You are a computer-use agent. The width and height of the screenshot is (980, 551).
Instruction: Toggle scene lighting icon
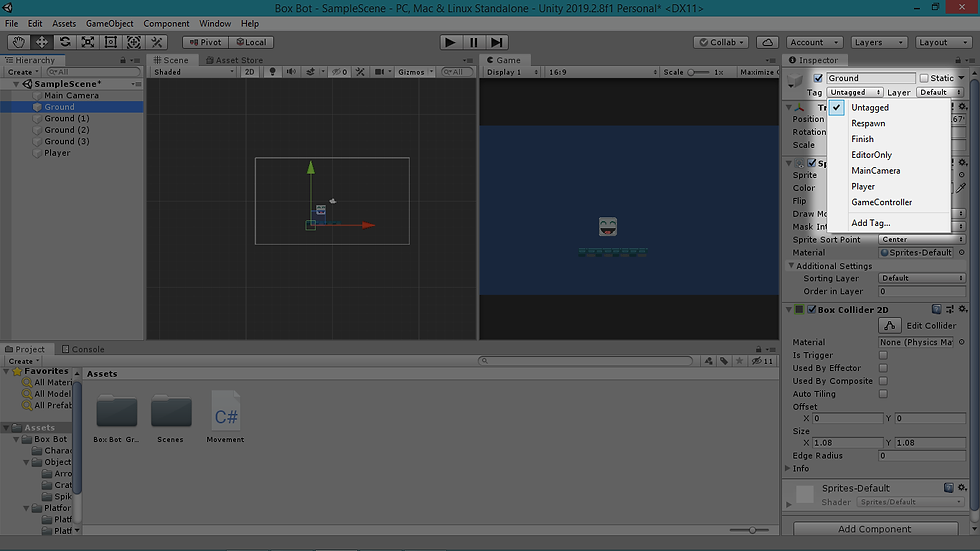pyautogui.click(x=272, y=72)
